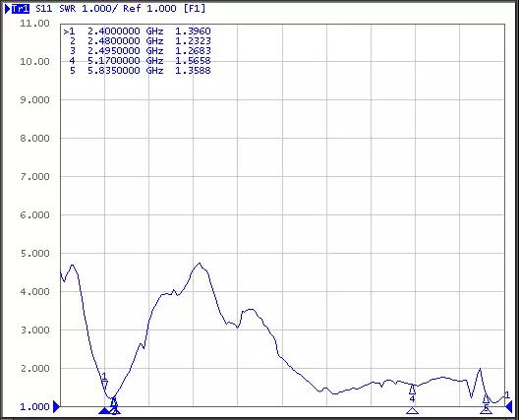Click the 1.2323 marker 2 SWR value
Image resolution: width=519 pixels, height=420 pixels.
coord(193,41)
